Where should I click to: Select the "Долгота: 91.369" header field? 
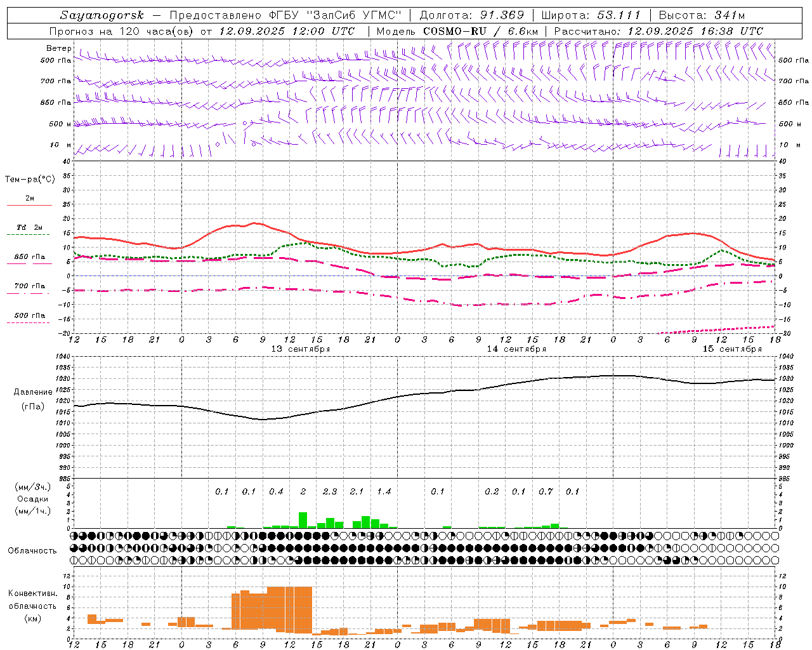tap(472, 15)
